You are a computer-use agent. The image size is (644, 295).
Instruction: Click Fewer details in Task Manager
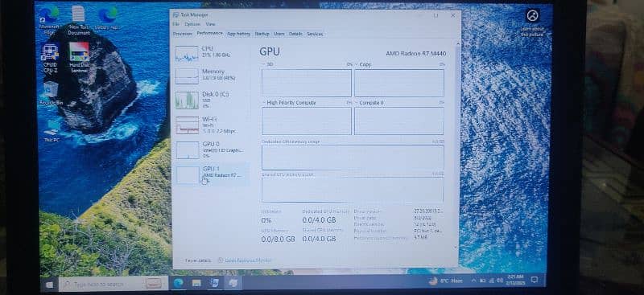point(198,260)
